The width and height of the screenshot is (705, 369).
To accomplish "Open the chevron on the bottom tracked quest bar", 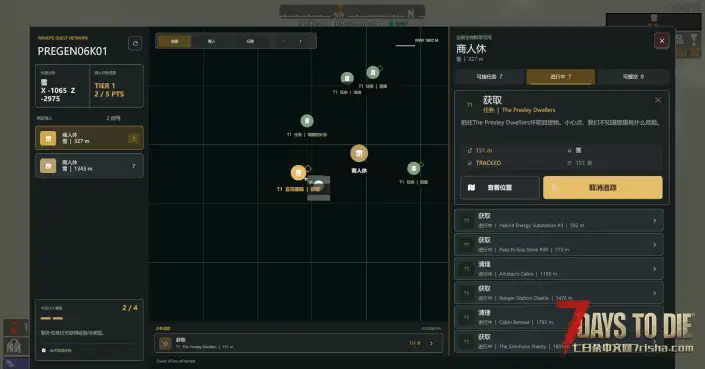I will tap(432, 343).
